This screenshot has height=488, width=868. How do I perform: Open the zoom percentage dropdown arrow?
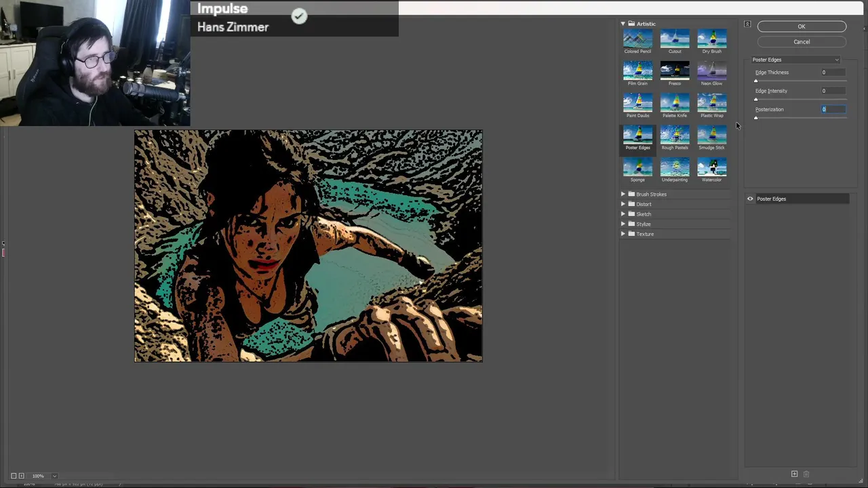54,476
